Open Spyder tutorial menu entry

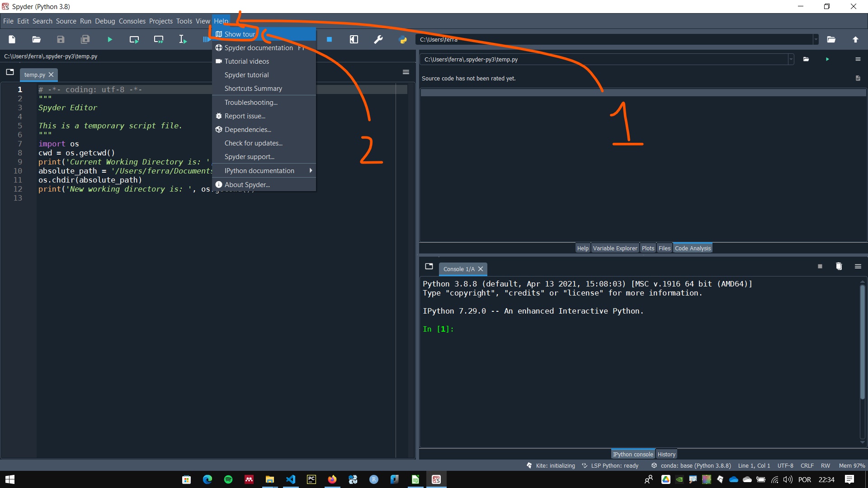pos(264,75)
